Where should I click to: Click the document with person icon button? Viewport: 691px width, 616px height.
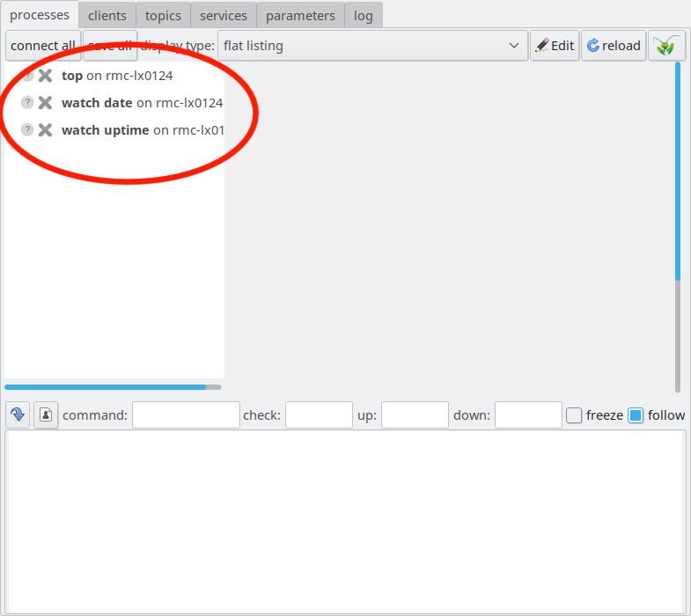[x=46, y=414]
